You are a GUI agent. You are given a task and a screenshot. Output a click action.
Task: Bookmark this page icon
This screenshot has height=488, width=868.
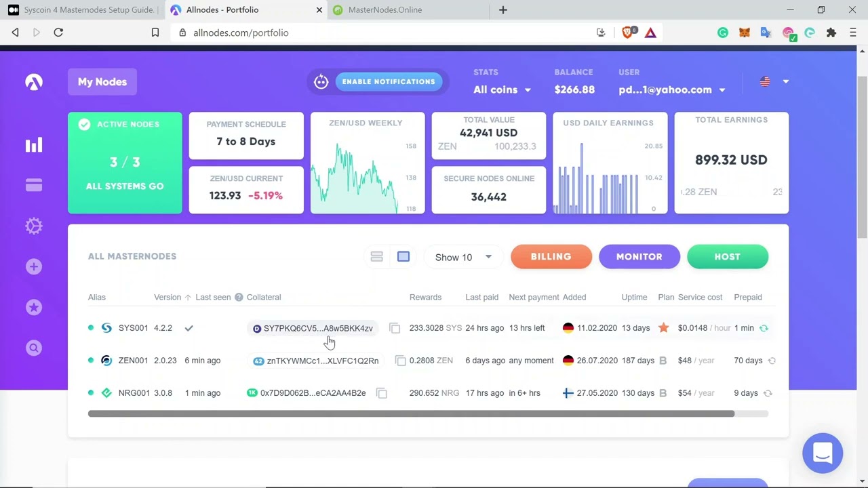point(155,33)
